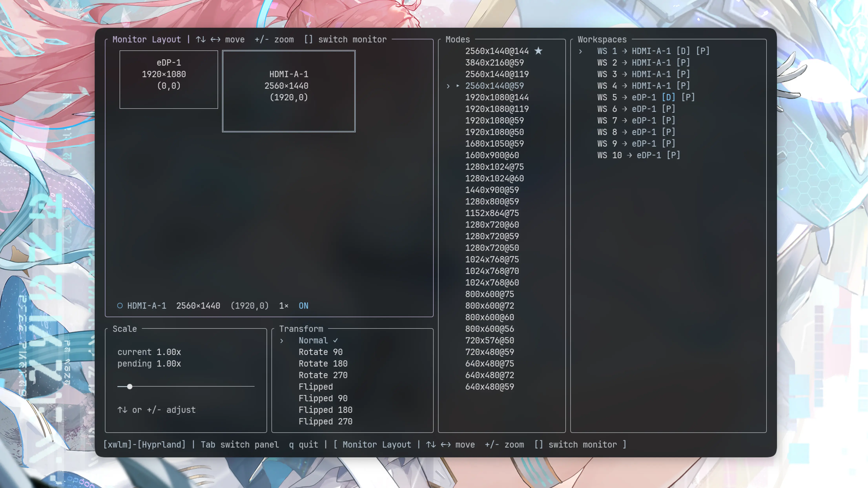The width and height of the screenshot is (868, 488).
Task: Toggle the [P] flag on WS 5
Action: (688, 97)
